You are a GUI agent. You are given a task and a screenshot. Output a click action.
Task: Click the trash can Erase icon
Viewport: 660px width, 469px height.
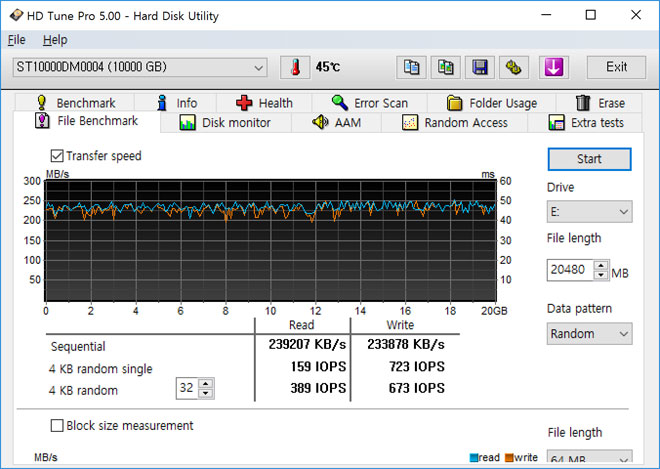pos(583,102)
